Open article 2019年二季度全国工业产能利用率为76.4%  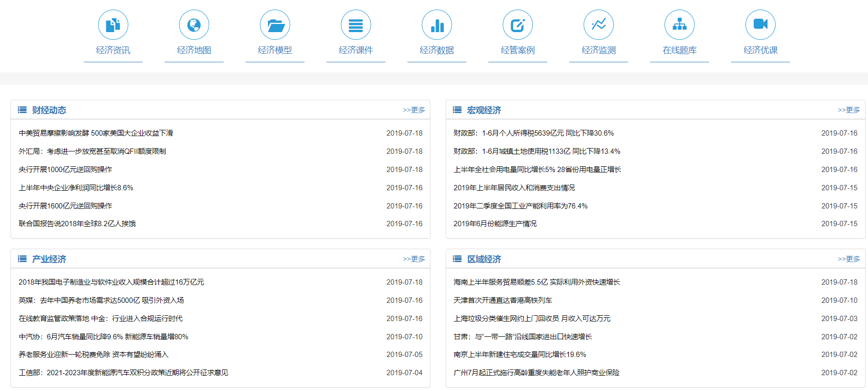point(520,206)
